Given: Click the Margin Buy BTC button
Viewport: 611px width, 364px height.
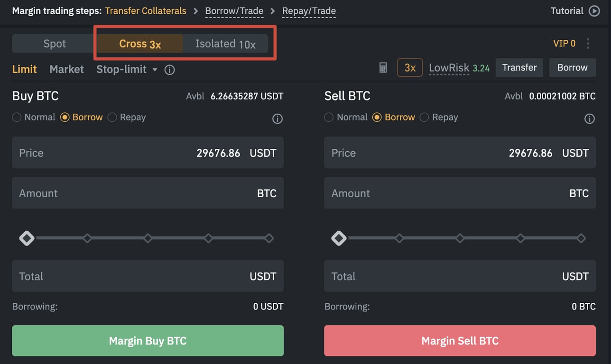Looking at the screenshot, I should pos(148,341).
